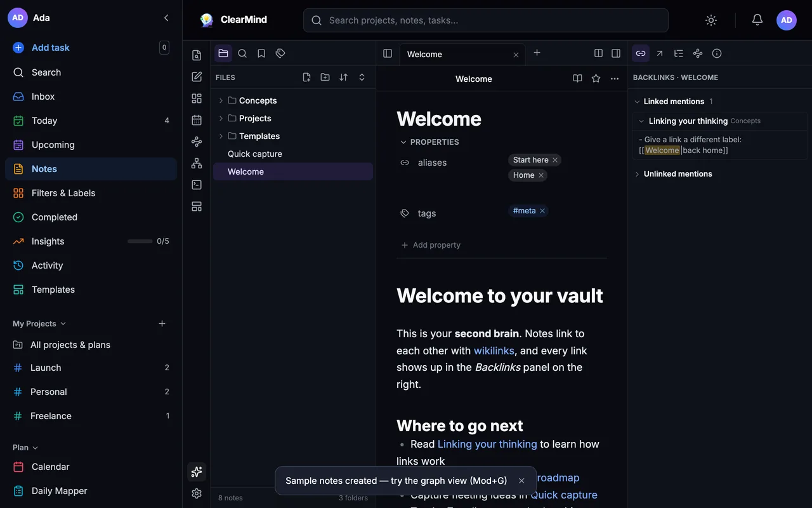The height and width of the screenshot is (508, 812).
Task: Click the Insights progress bar
Action: pos(140,241)
